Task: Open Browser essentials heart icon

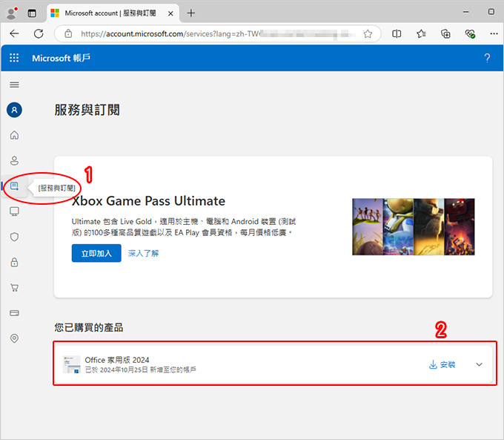Action: pyautogui.click(x=470, y=34)
